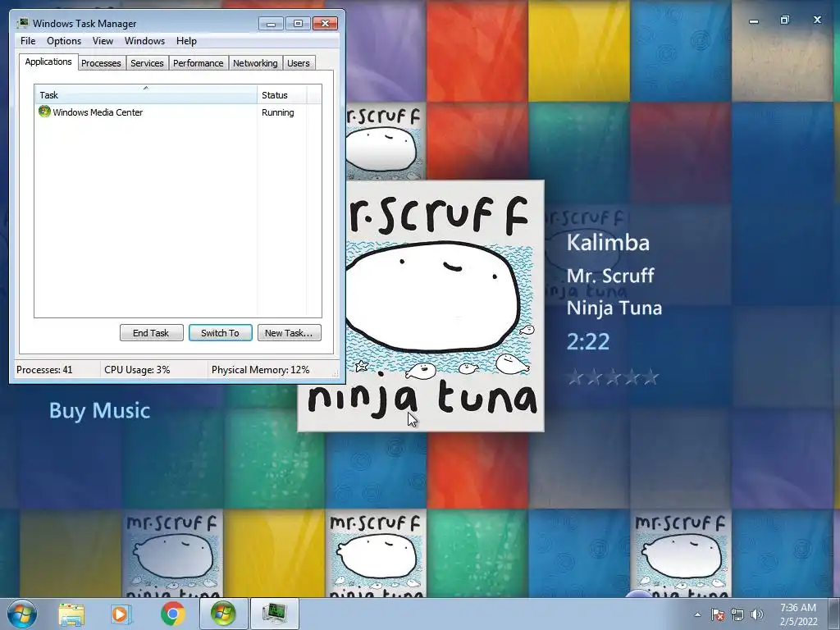Click the Ninja Tuna album name text
Image resolution: width=840 pixels, height=630 pixels.
pyautogui.click(x=614, y=308)
